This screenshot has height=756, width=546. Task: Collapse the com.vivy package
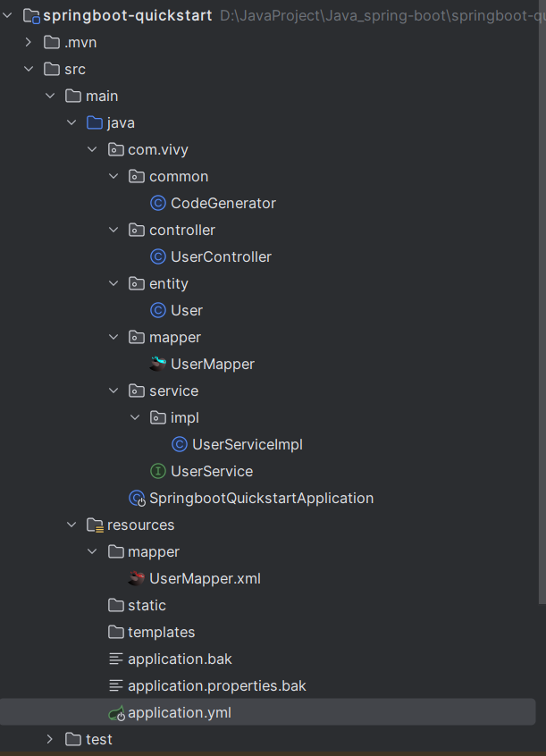point(92,149)
